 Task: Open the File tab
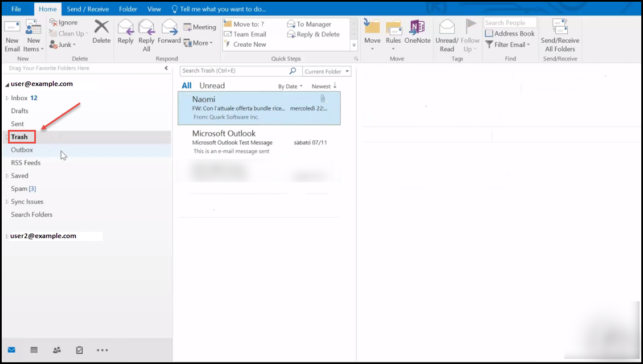16,9
